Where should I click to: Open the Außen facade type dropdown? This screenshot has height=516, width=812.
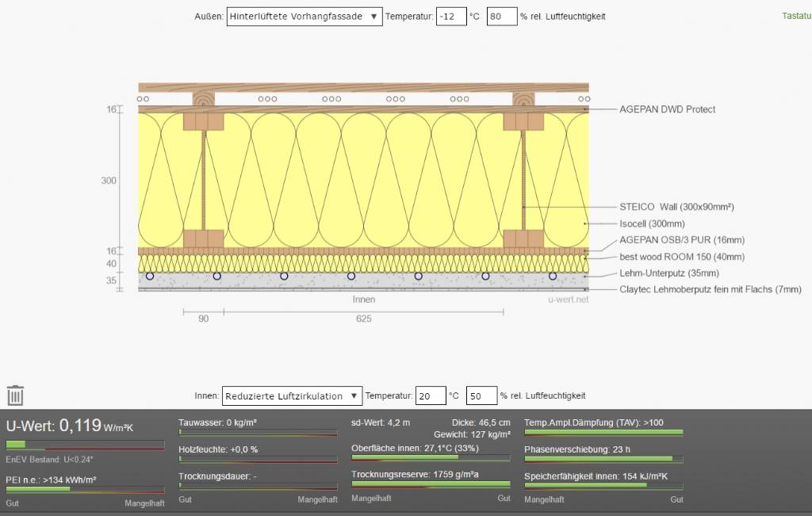304,16
